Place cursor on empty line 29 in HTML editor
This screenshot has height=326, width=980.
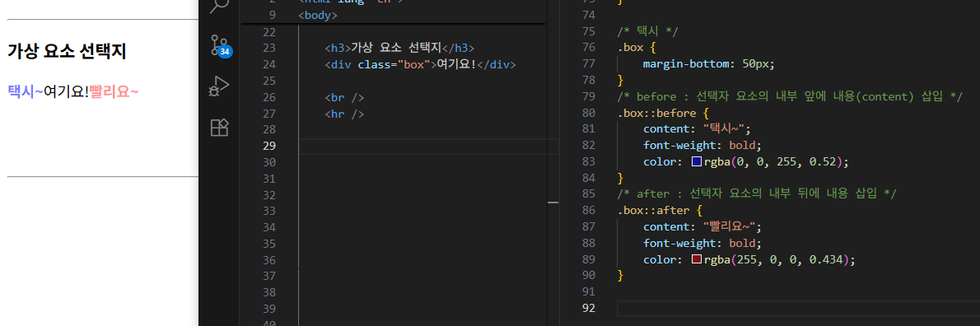tap(428, 146)
